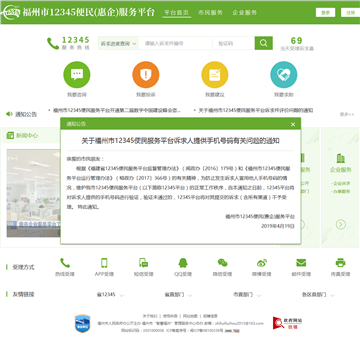The width and height of the screenshot is (360, 360).
Task: Open 我要求助 teal handshake icon
Action: [284, 74]
